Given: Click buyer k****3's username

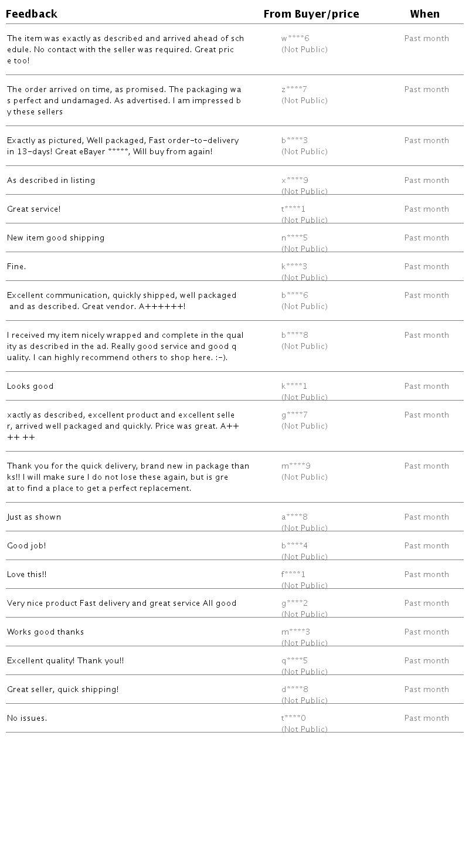Looking at the screenshot, I should coord(294,267).
